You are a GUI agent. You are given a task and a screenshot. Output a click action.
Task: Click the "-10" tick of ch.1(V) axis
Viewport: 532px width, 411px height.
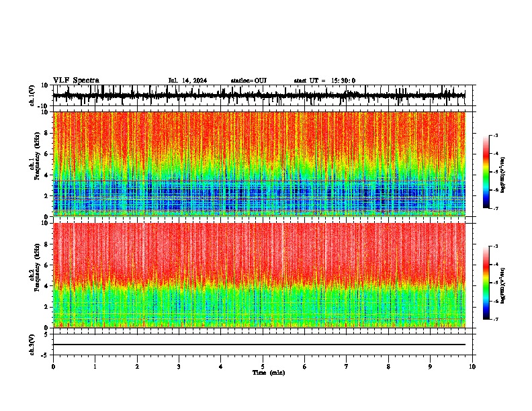[44, 106]
